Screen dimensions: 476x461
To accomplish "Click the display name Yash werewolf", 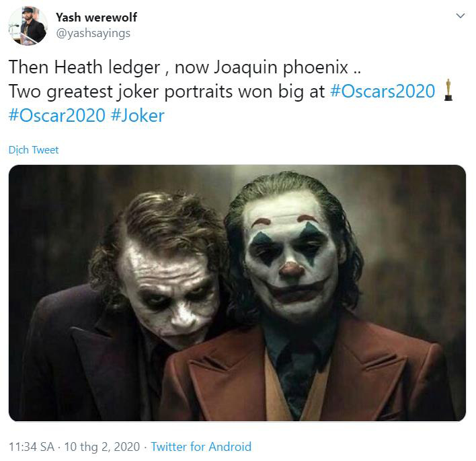I will pyautogui.click(x=96, y=17).
